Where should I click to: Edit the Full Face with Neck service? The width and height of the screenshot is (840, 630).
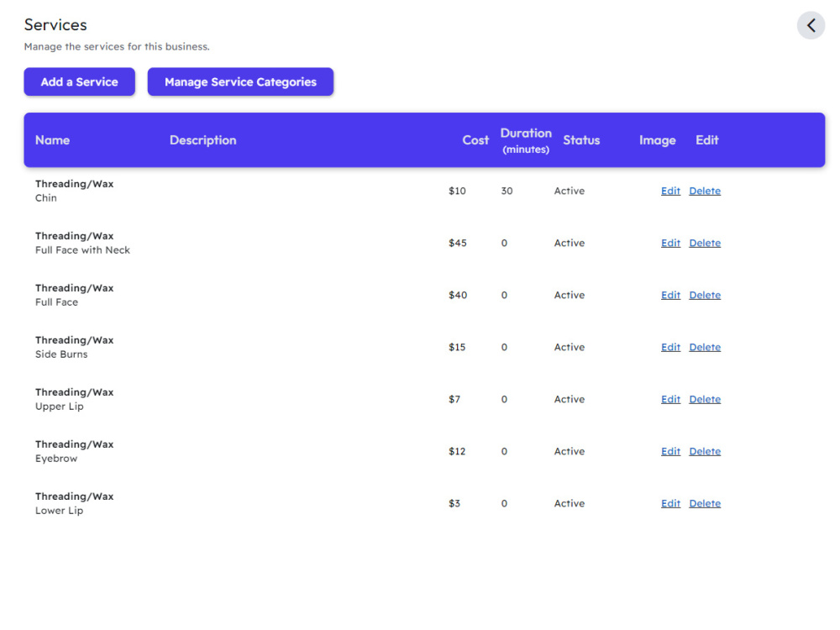pyautogui.click(x=670, y=243)
